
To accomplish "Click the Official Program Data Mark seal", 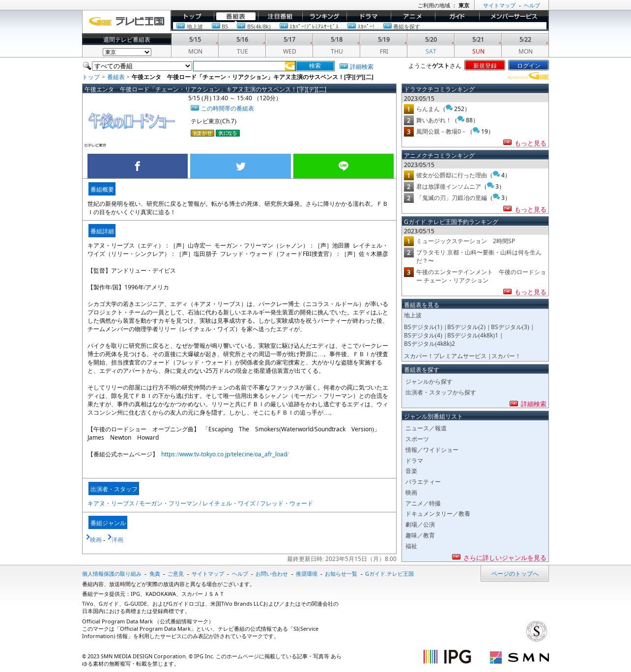I will [537, 631].
